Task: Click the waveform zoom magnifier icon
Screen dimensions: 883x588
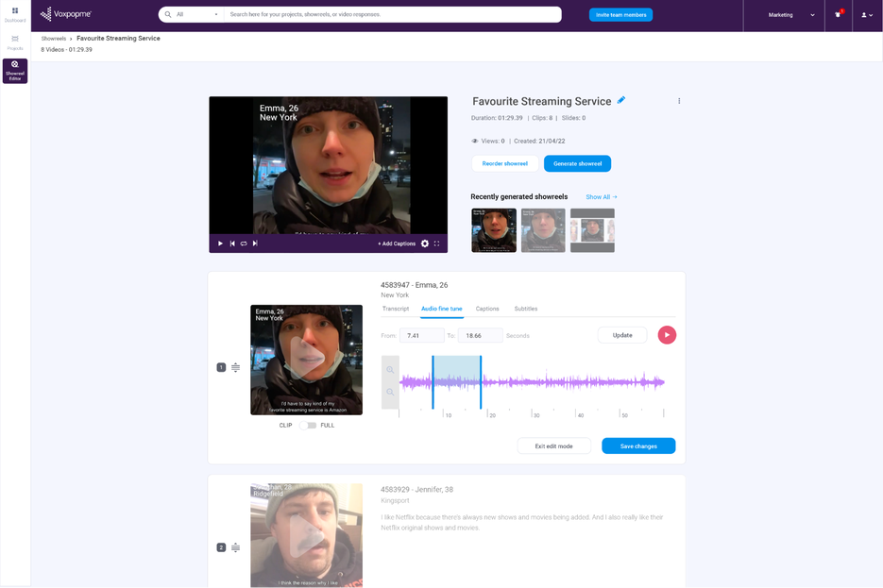Action: click(390, 368)
